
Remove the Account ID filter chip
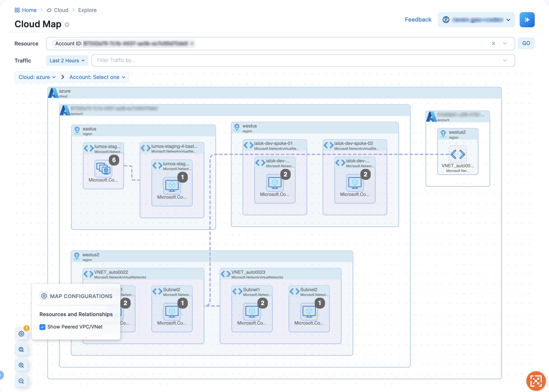[192, 44]
